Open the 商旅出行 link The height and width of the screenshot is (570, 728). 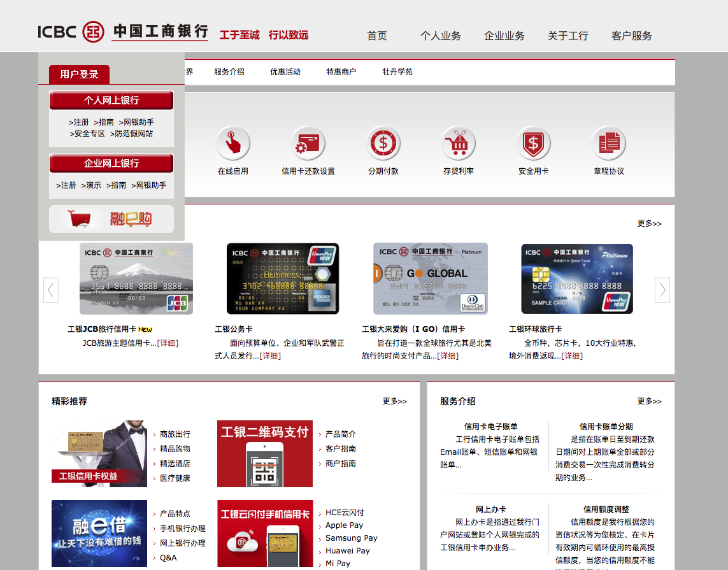click(175, 434)
